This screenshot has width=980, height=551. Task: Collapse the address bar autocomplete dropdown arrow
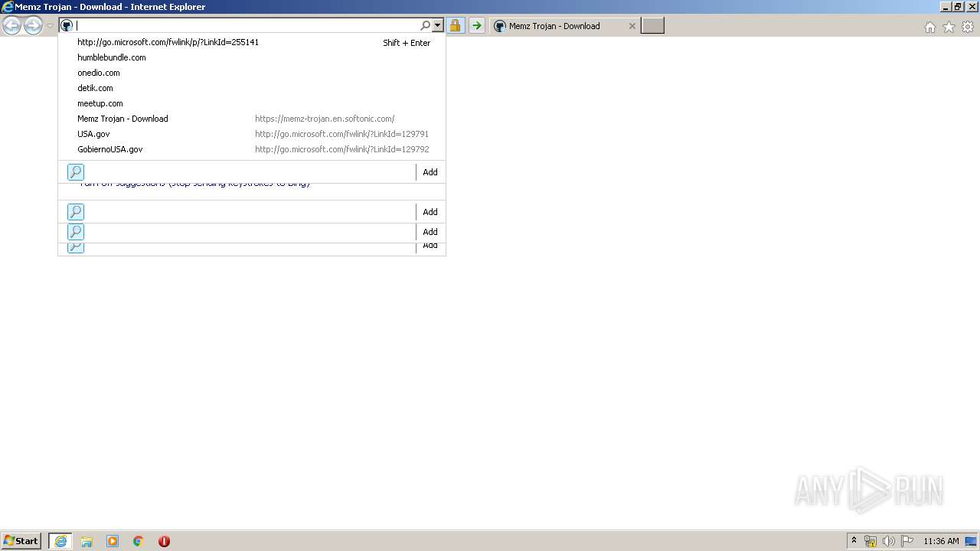coord(438,26)
